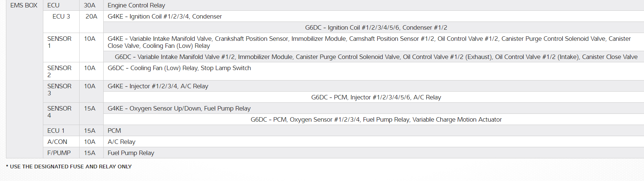This screenshot has height=181, width=644.
Task: Click the G4KE Injector description
Action: pos(158,86)
